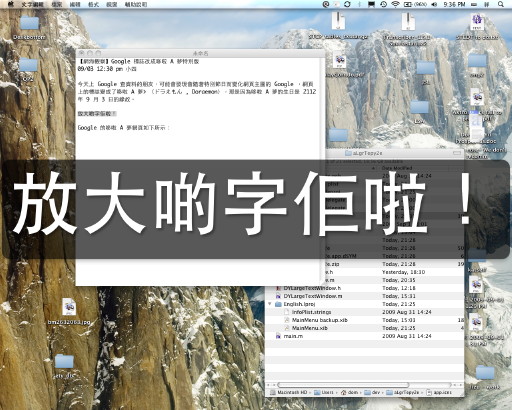Click the 9:36 PM clock
The height and width of the screenshot is (410, 512).
pyautogui.click(x=454, y=4)
